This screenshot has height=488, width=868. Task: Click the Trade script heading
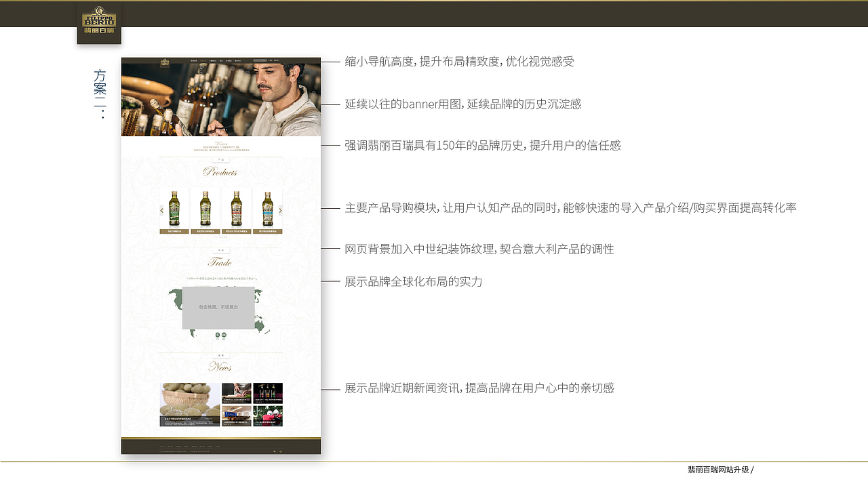[220, 262]
